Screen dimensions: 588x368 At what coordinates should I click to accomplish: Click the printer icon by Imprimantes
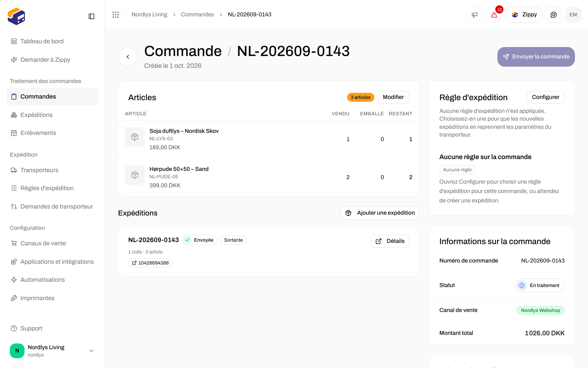point(14,298)
